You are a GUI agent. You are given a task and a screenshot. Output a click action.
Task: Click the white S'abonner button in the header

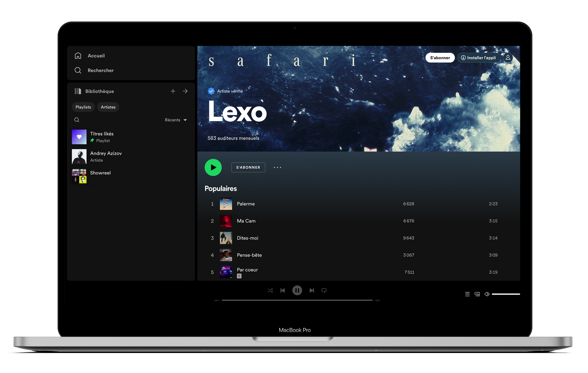coord(440,58)
